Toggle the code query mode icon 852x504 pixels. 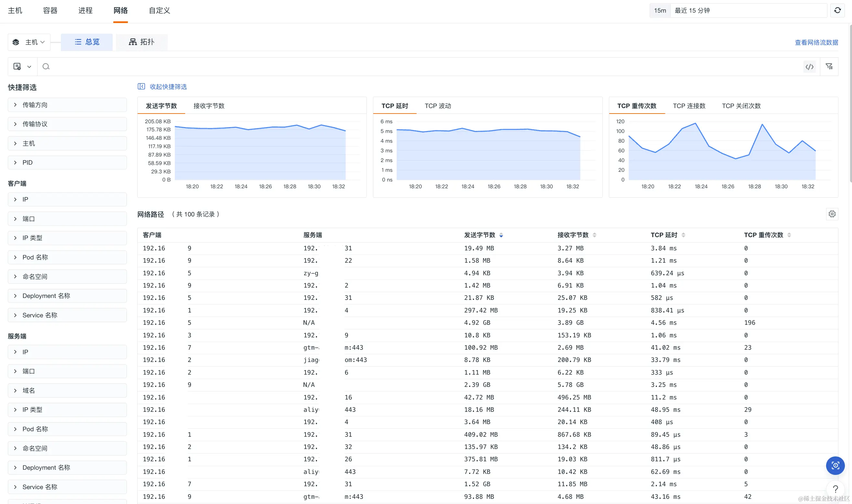[x=809, y=67]
